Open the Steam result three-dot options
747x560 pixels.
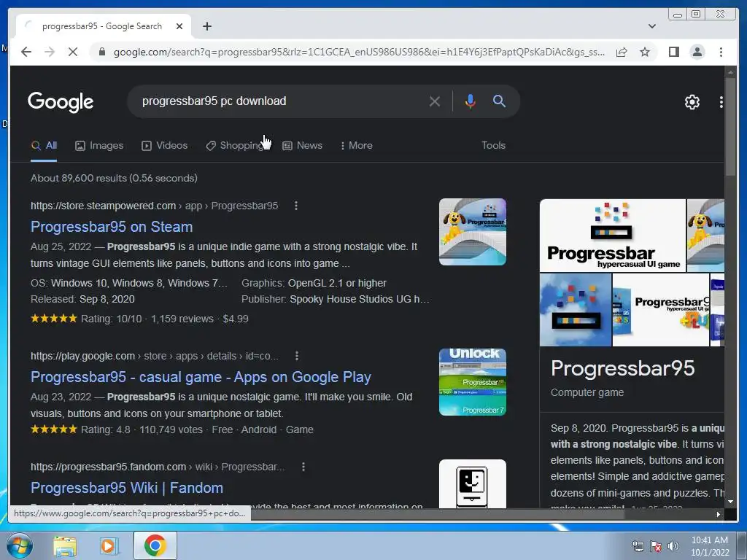coord(296,206)
